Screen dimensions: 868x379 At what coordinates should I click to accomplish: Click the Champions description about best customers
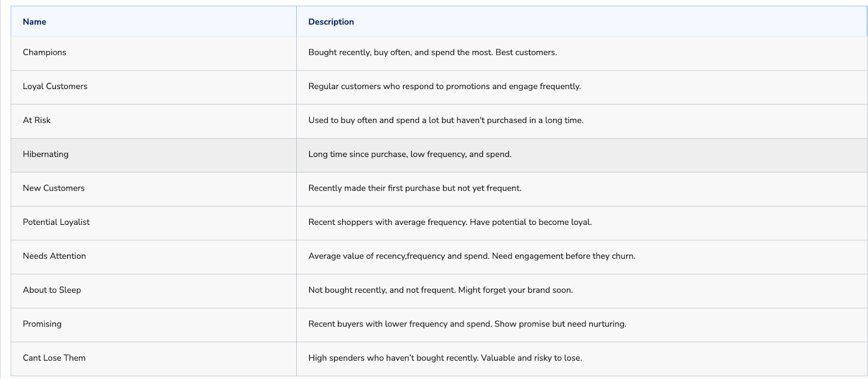coord(432,52)
